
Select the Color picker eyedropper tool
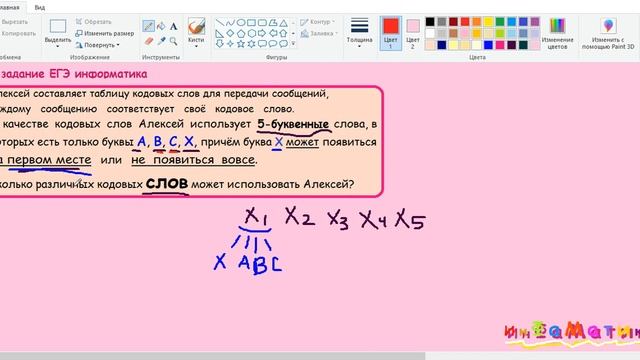tap(161, 41)
